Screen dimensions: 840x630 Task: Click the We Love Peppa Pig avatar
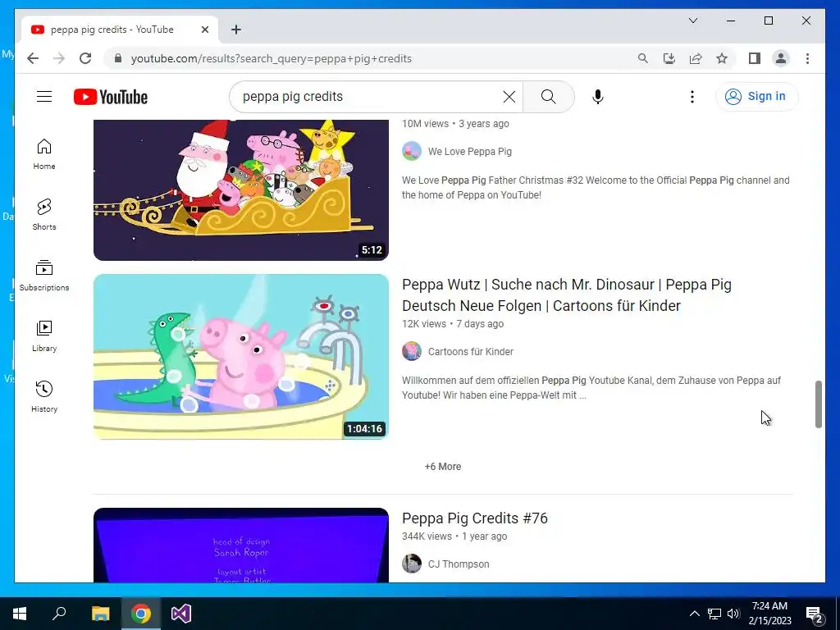point(412,151)
